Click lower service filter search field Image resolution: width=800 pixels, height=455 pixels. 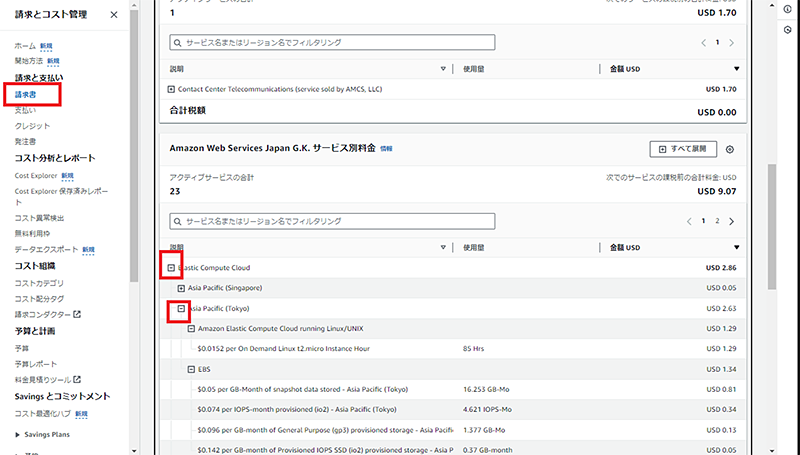[x=332, y=221]
